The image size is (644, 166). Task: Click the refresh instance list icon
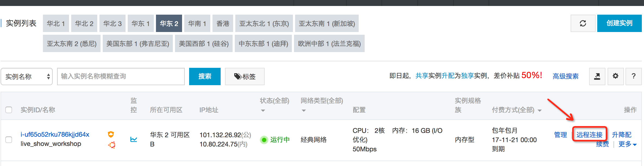(x=583, y=23)
